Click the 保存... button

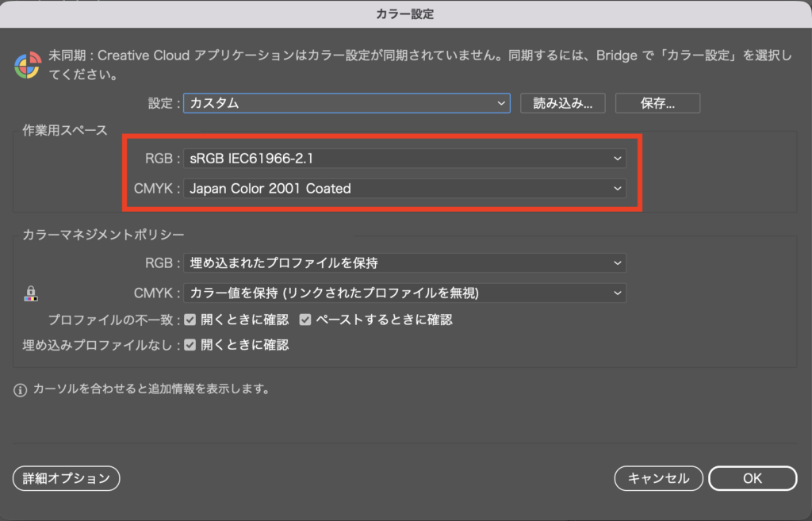pyautogui.click(x=657, y=103)
